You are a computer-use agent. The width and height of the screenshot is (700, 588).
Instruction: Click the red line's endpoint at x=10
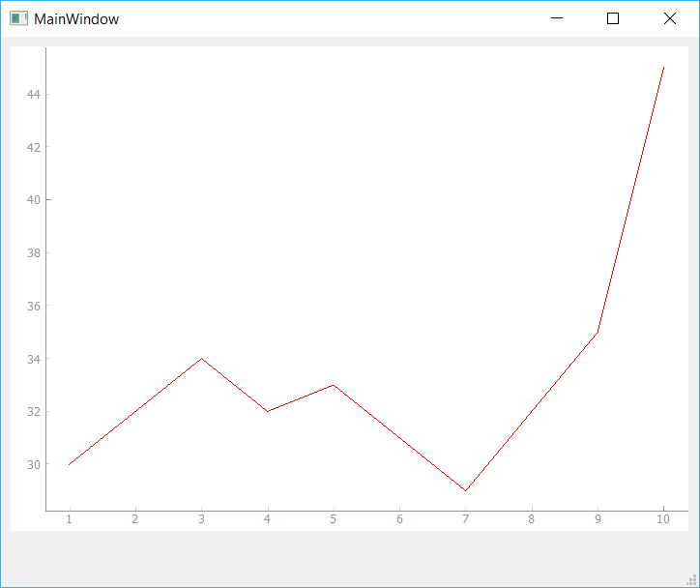tap(664, 68)
